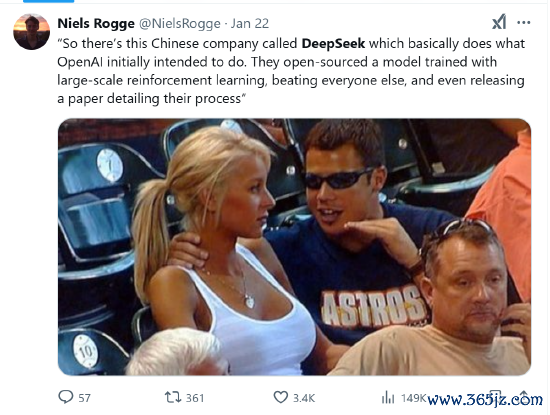
Task: Click the repost arrows icon
Action: pyautogui.click(x=173, y=397)
